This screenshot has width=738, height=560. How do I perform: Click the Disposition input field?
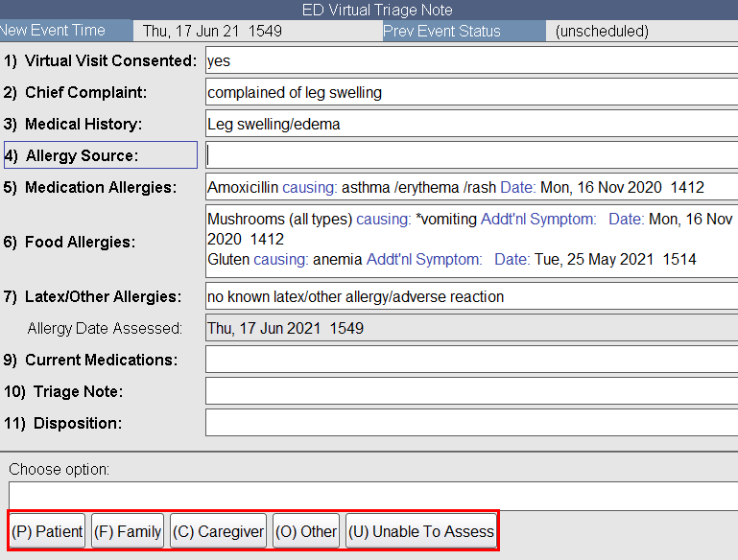pyautogui.click(x=470, y=423)
